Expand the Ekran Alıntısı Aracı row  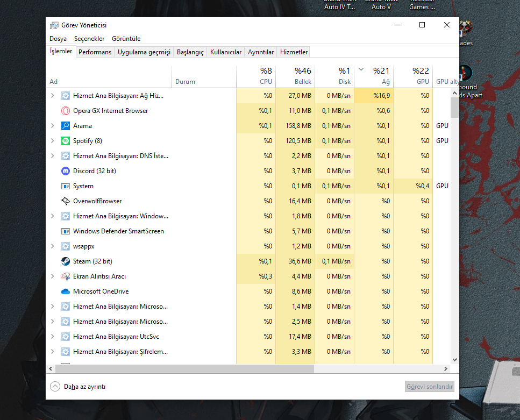pos(52,276)
